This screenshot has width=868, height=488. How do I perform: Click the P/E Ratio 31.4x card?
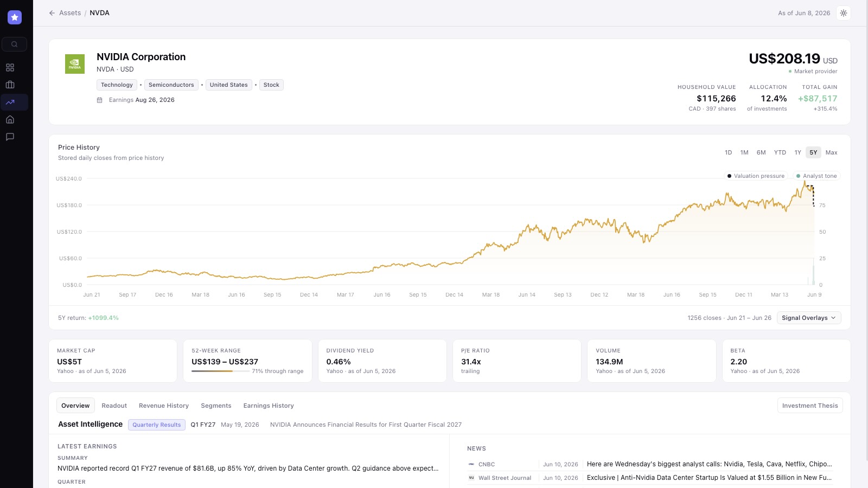coord(517,361)
